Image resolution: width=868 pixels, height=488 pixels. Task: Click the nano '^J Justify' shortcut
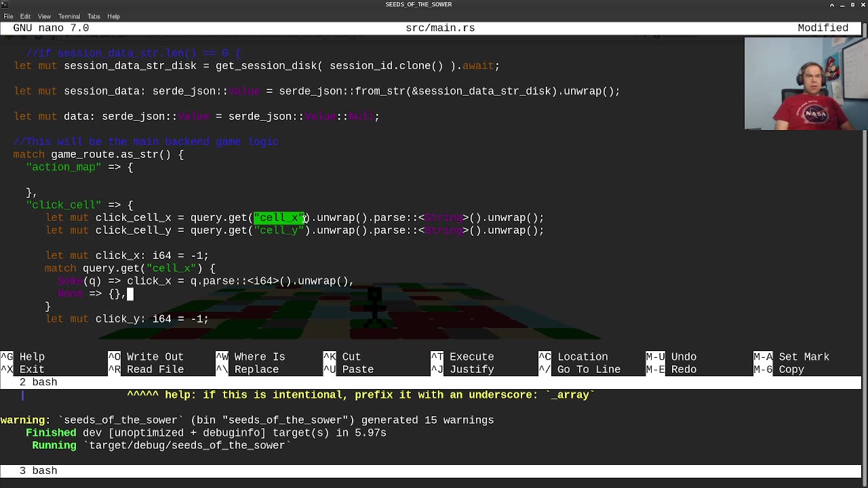tap(462, 369)
